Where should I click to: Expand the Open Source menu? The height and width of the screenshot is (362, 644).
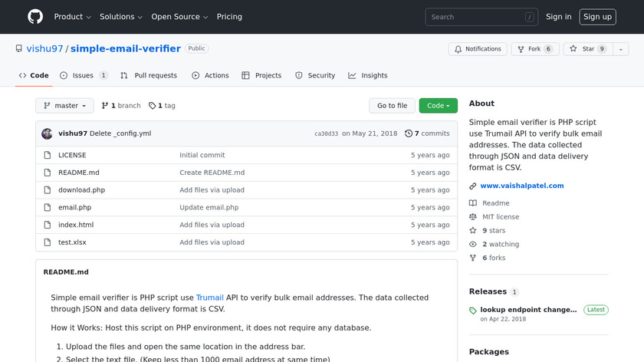tap(179, 17)
